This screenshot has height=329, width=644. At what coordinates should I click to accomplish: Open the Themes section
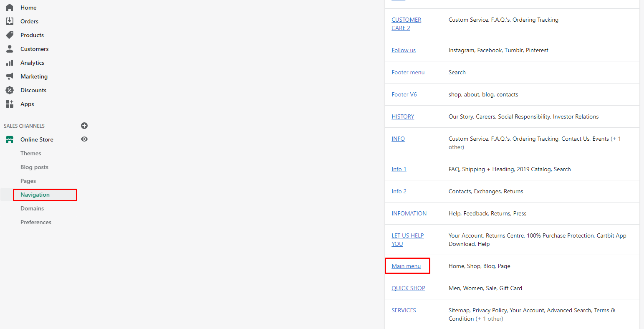31,153
